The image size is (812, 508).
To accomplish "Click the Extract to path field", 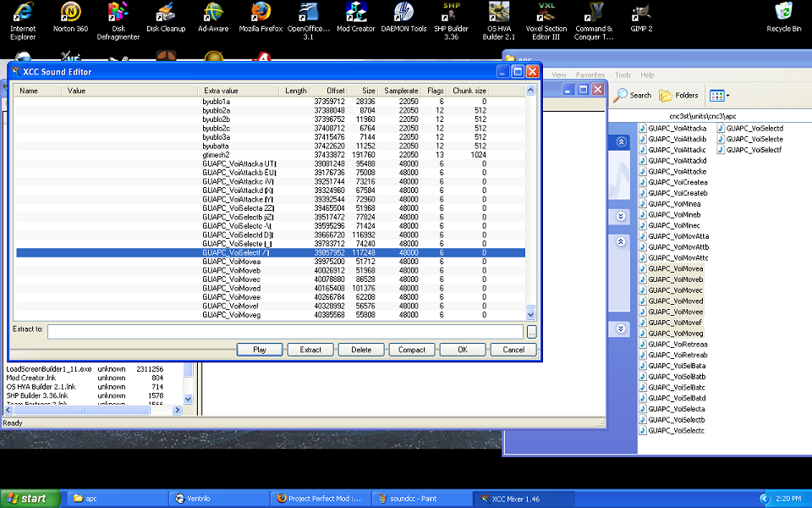I will 285,332.
